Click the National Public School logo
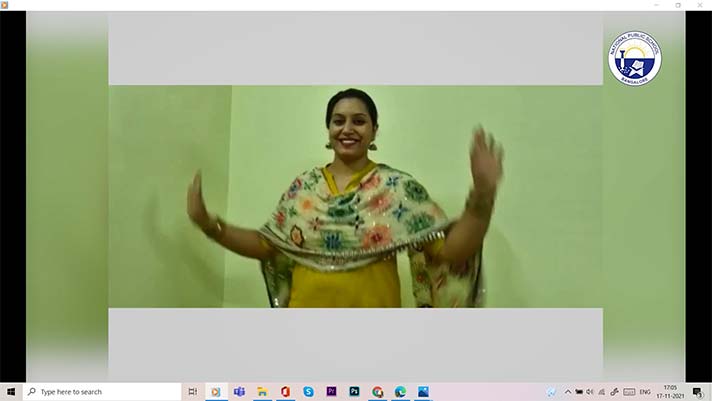The width and height of the screenshot is (712, 401). (634, 58)
